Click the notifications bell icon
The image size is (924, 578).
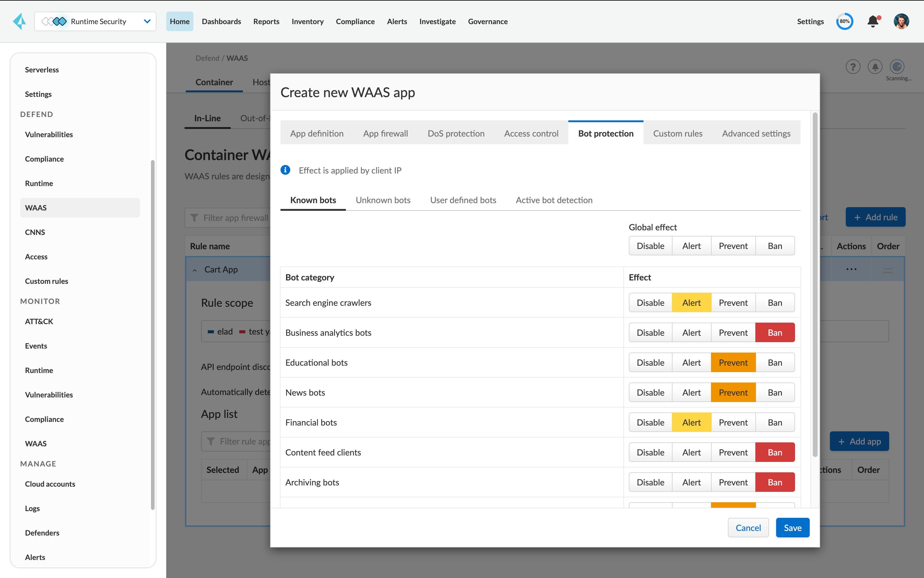tap(873, 21)
